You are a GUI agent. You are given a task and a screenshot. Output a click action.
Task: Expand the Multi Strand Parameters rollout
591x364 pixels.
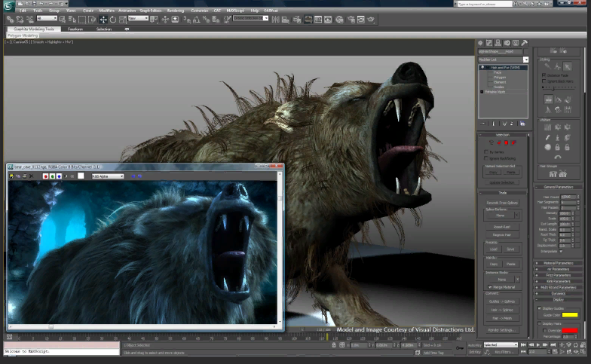(x=558, y=287)
